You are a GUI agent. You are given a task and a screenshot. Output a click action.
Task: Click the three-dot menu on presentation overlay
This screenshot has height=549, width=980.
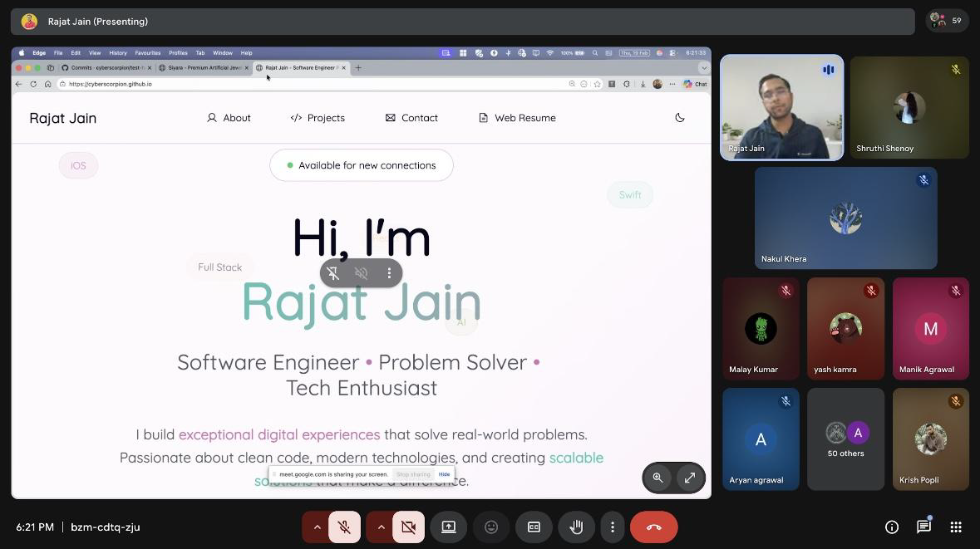coord(389,272)
